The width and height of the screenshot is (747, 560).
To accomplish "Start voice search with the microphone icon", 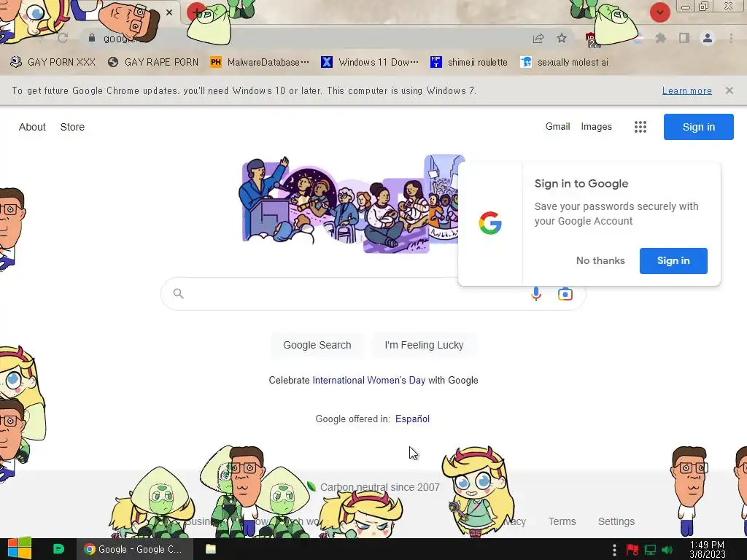I will click(536, 294).
